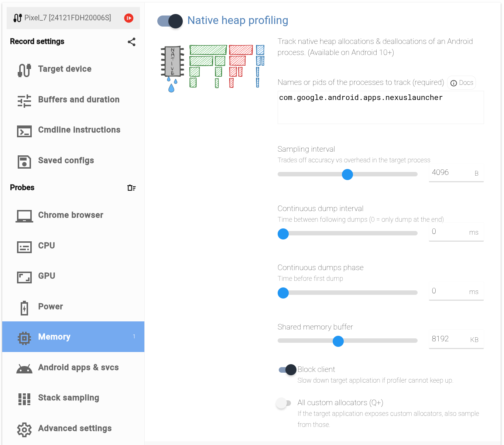Select the CPU probe
This screenshot has height=445, width=504.
[46, 245]
